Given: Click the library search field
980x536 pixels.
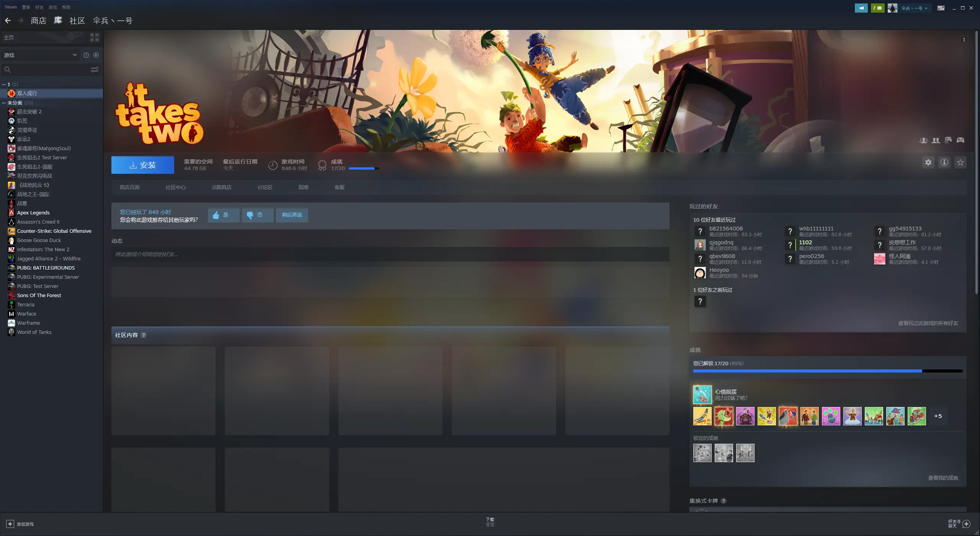Looking at the screenshot, I should [x=51, y=70].
